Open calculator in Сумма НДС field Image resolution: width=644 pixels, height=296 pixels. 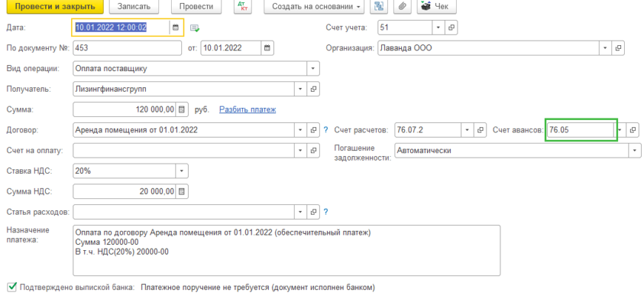point(182,192)
